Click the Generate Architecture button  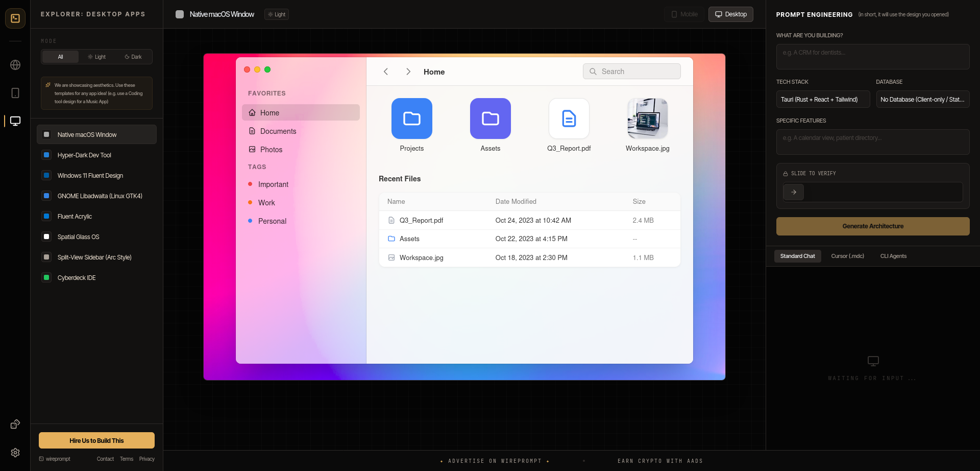click(873, 226)
